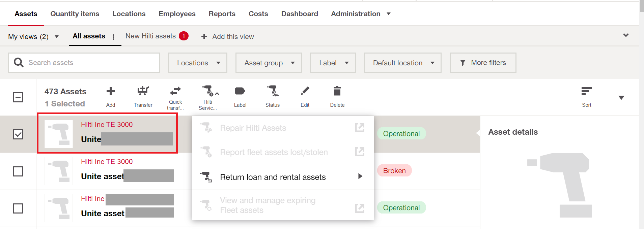Click the Asset details panel heading

[513, 132]
